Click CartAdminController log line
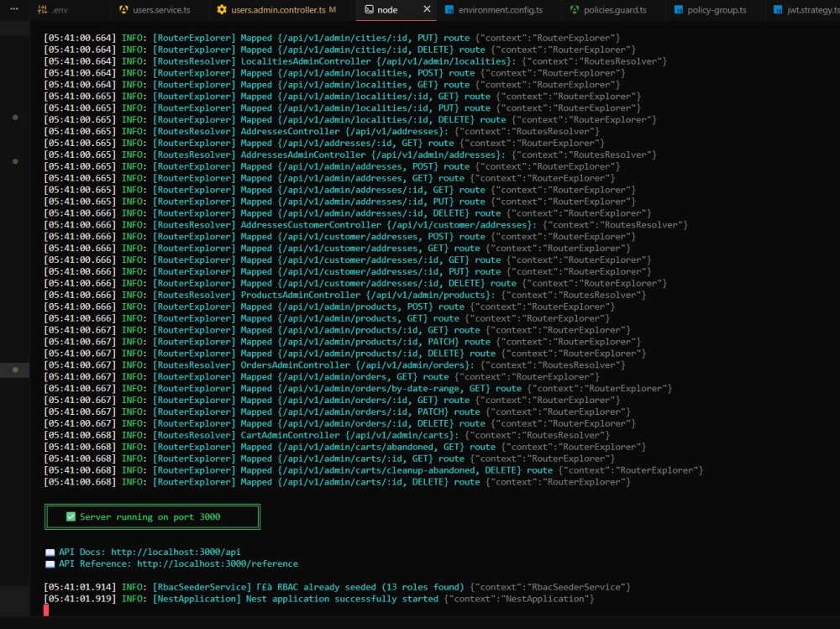This screenshot has height=629, width=840. click(327, 436)
